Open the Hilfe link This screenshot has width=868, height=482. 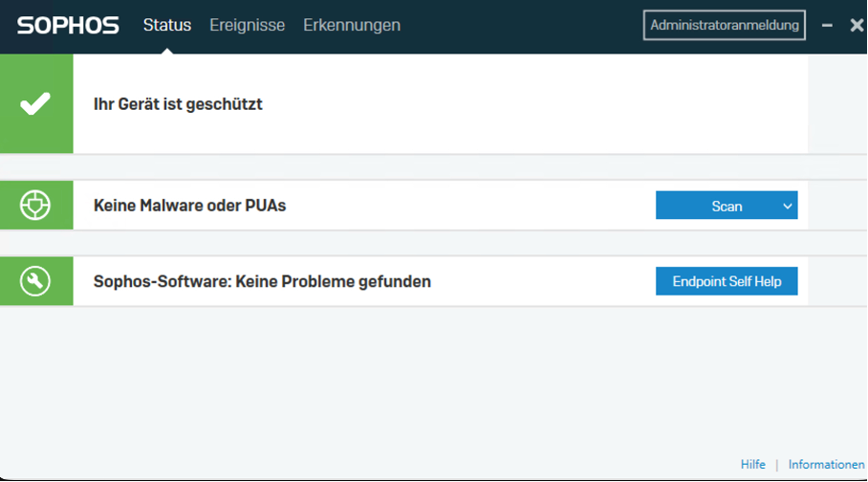753,464
